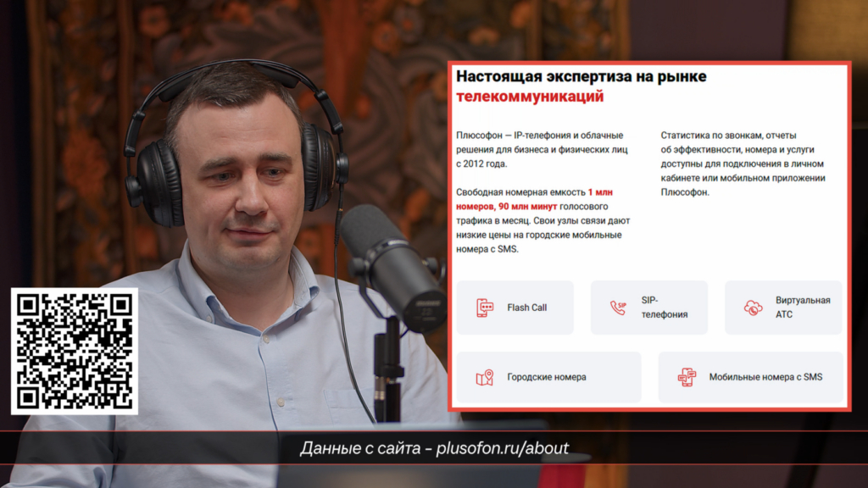Click the Городские номера map pin icon
This screenshot has height=488, width=868.
(x=484, y=377)
